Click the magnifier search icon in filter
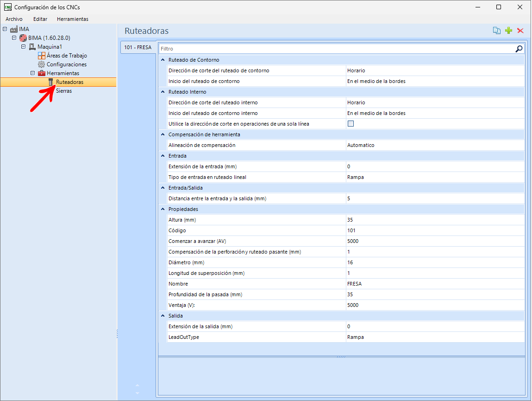 [519, 49]
